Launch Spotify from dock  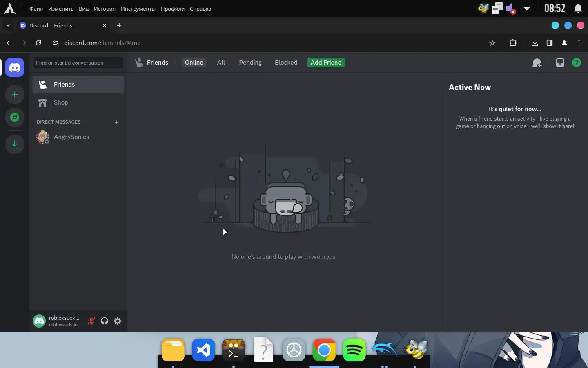point(354,350)
